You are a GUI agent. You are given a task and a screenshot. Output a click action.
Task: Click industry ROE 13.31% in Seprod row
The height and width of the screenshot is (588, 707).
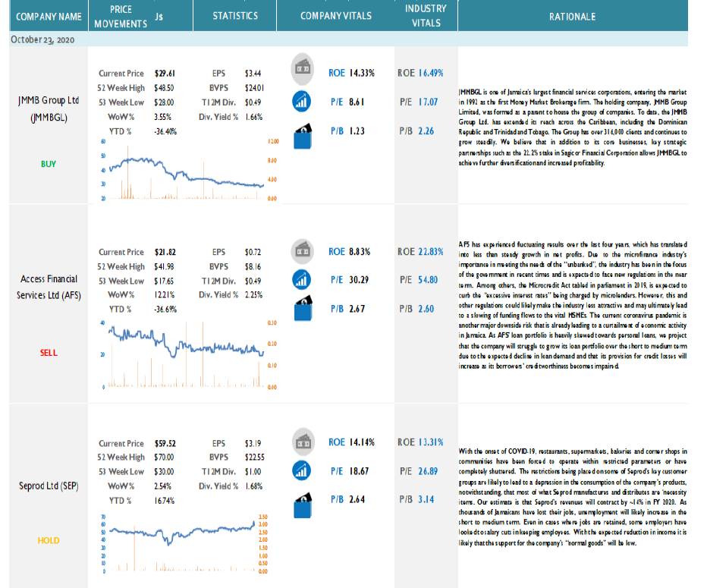pos(431,442)
